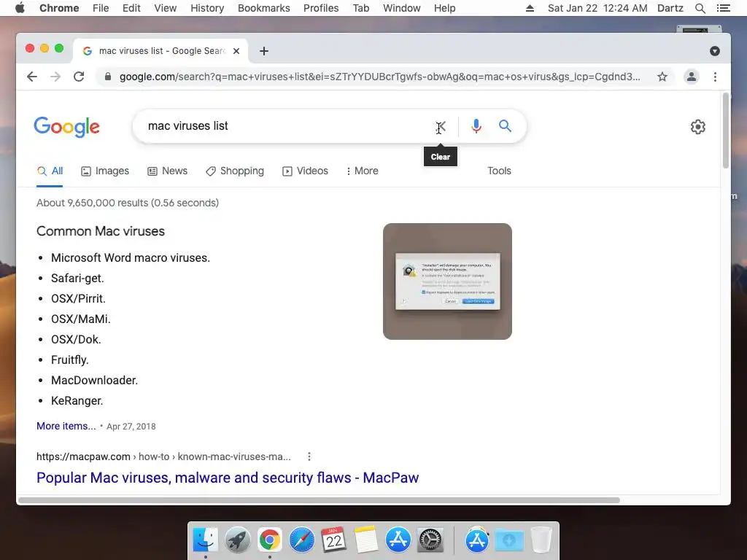Open the History menu
The height and width of the screenshot is (560, 747).
(207, 8)
